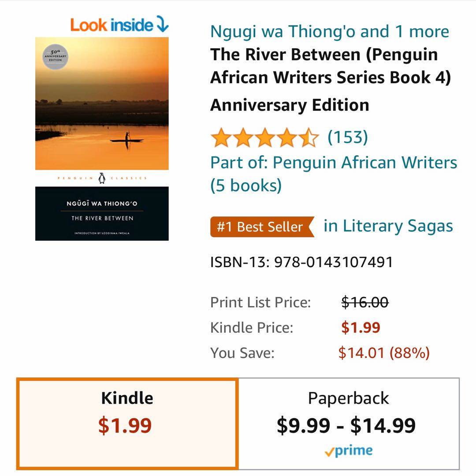
Task: Open the Literary Sagas category link
Action: tap(388, 226)
